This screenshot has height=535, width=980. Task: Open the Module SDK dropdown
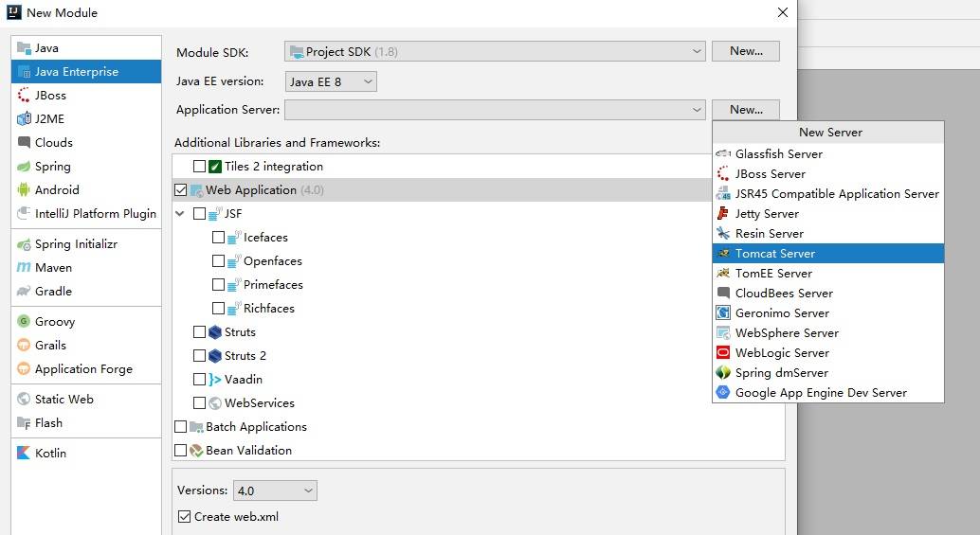[495, 51]
